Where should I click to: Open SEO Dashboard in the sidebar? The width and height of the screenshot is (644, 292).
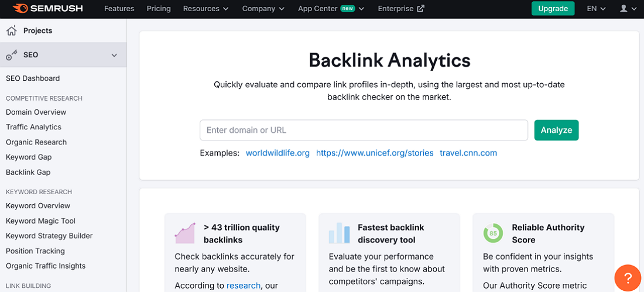pyautogui.click(x=33, y=78)
